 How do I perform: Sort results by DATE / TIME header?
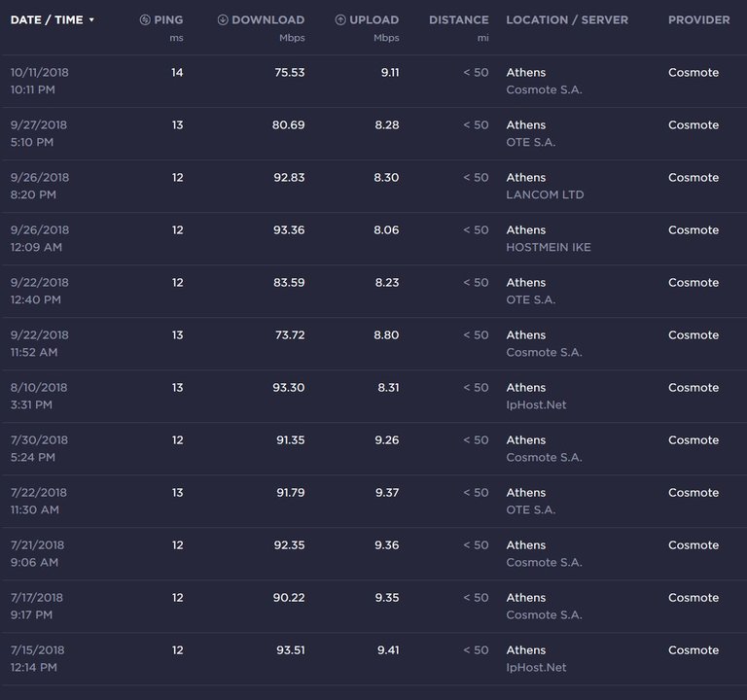point(47,20)
